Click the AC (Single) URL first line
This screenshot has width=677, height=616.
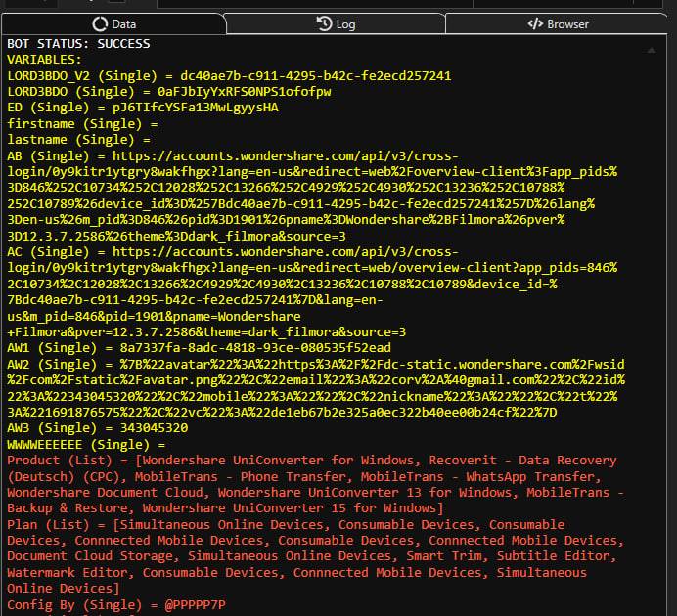[233, 252]
